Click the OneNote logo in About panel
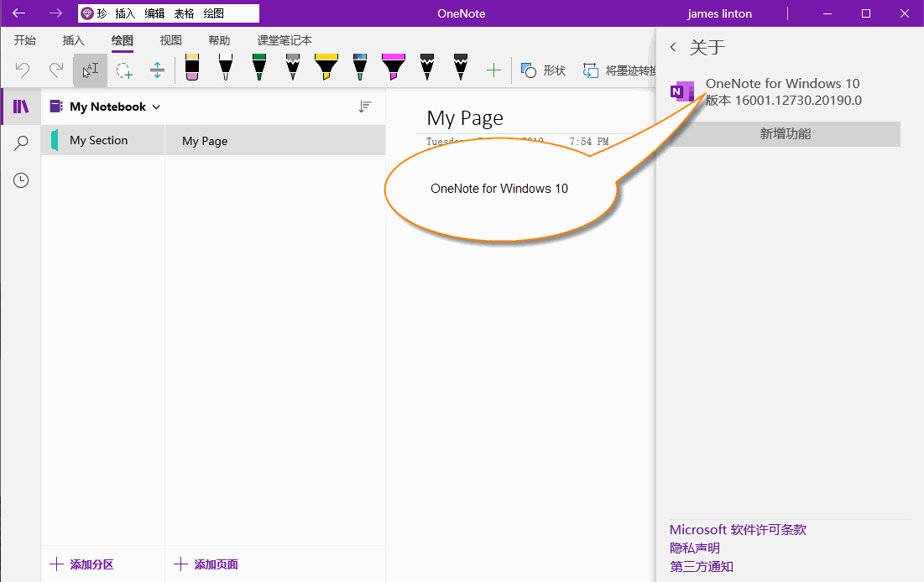The width and height of the screenshot is (924, 582). (x=681, y=91)
